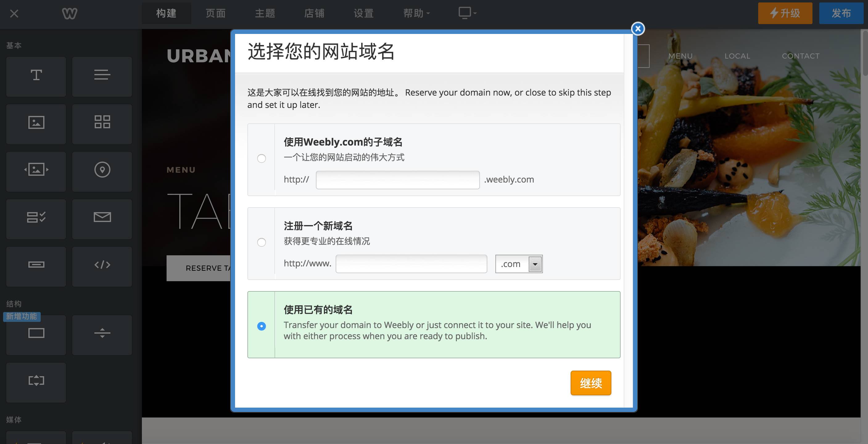Switch to the 页面 pages tab
Viewport: 868px width, 444px height.
pyautogui.click(x=216, y=13)
